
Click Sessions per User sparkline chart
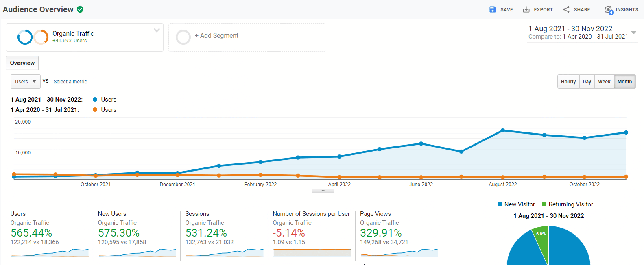pos(312,252)
